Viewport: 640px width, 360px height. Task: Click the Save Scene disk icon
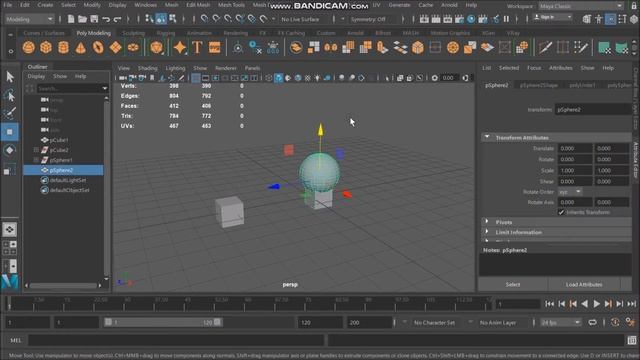point(94,19)
